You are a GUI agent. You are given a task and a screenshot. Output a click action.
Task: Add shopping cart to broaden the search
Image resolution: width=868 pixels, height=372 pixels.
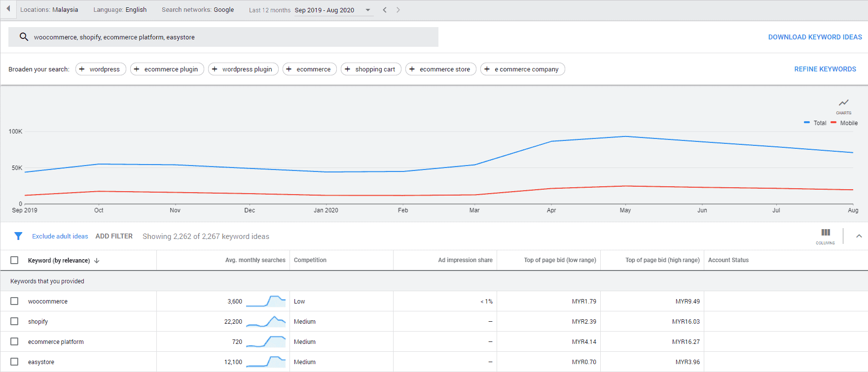pos(371,69)
